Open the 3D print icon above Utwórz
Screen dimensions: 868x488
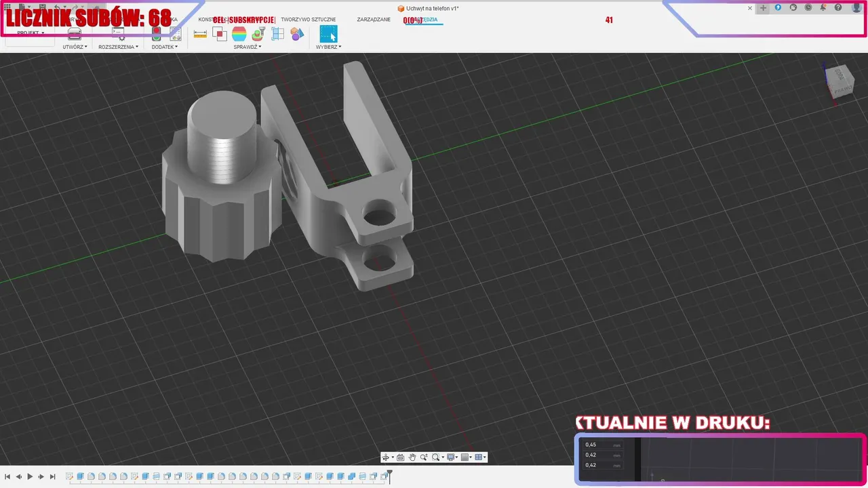75,34
